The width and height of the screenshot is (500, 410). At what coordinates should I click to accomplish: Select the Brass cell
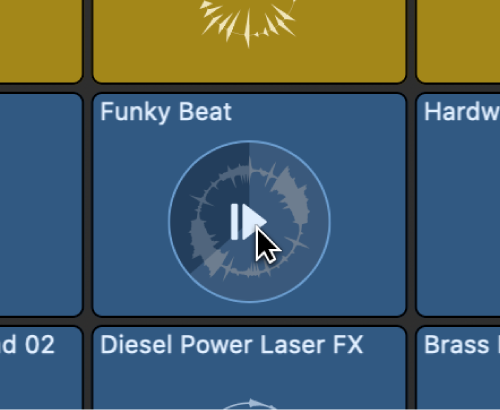click(458, 368)
